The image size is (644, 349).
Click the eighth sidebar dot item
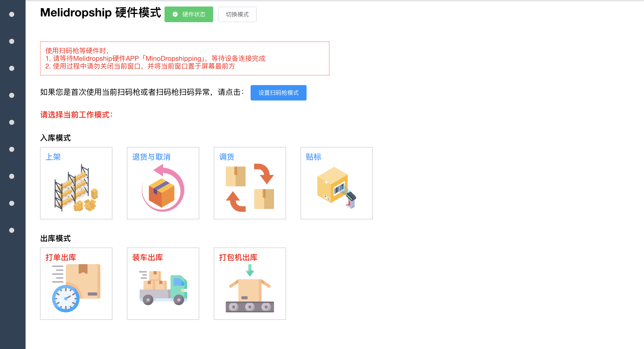click(x=12, y=203)
